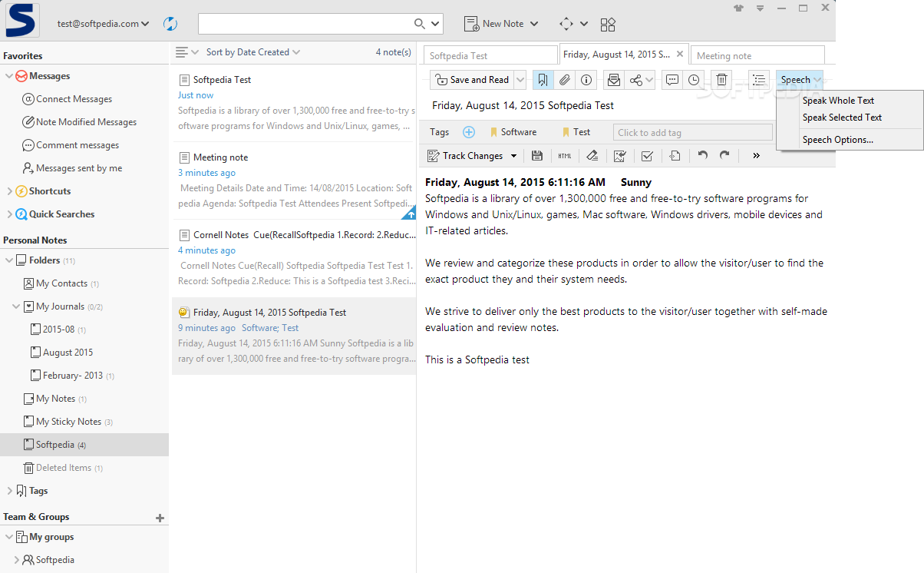Click the HTML source icon
This screenshot has height=573, width=924.
565,156
